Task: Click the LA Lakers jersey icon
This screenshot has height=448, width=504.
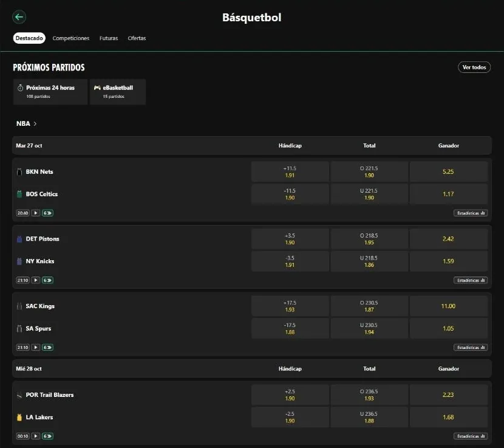Action: point(19,417)
